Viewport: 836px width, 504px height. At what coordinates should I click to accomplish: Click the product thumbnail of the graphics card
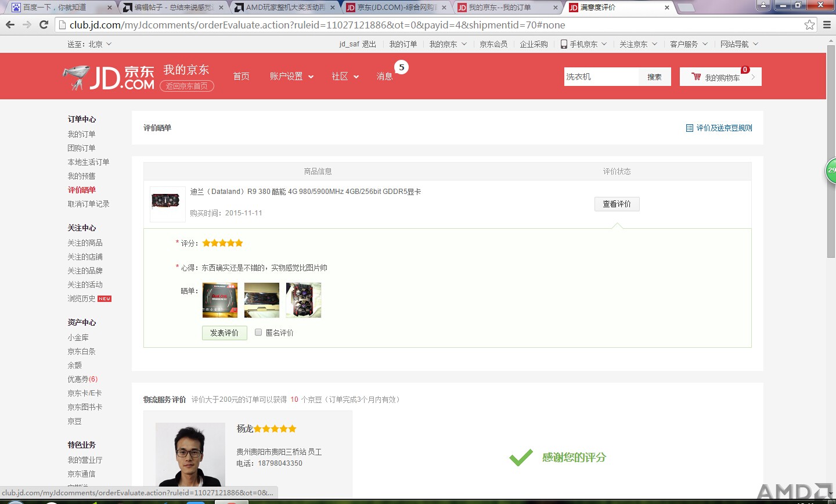(167, 204)
